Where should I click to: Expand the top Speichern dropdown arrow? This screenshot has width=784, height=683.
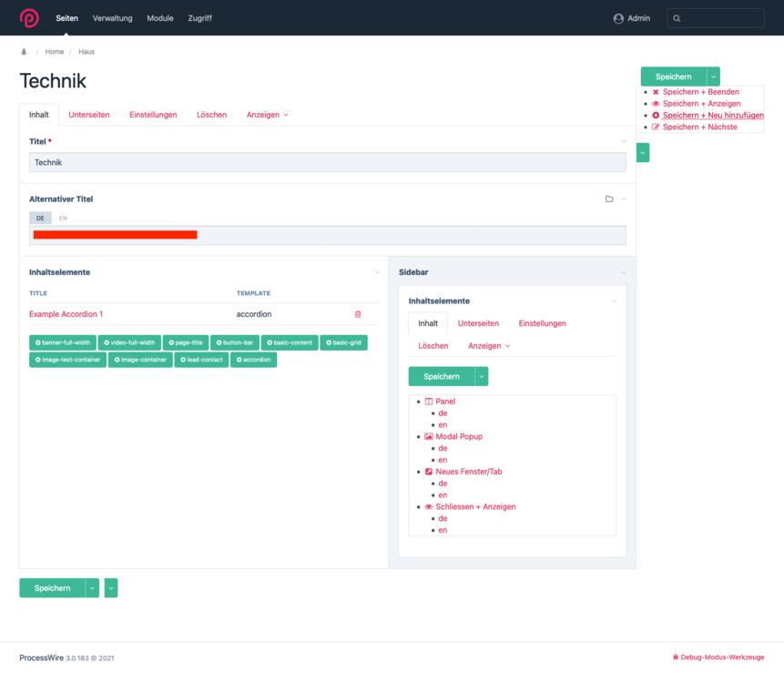[713, 77]
